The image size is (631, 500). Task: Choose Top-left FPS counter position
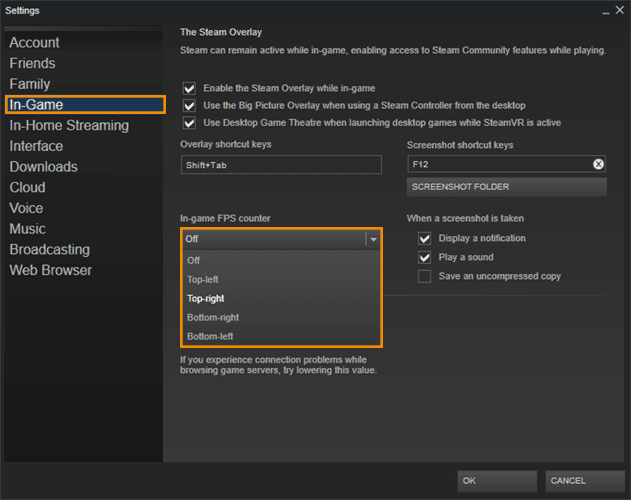[281, 279]
